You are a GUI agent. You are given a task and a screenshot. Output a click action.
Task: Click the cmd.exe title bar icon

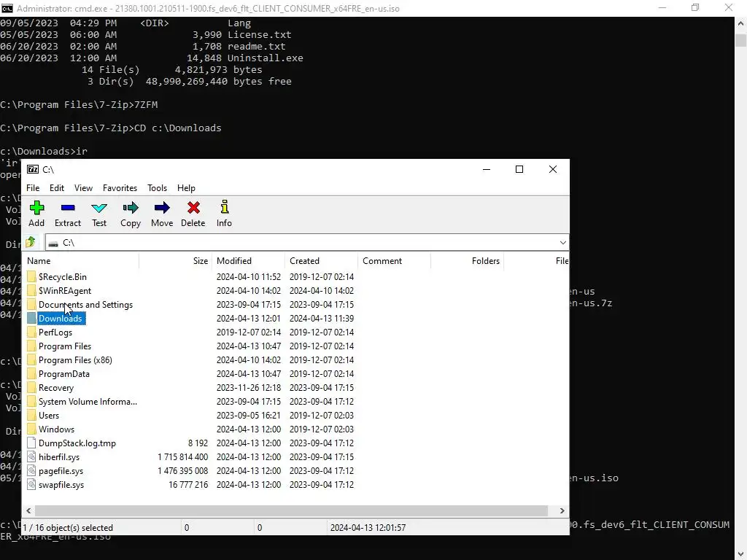[7, 8]
